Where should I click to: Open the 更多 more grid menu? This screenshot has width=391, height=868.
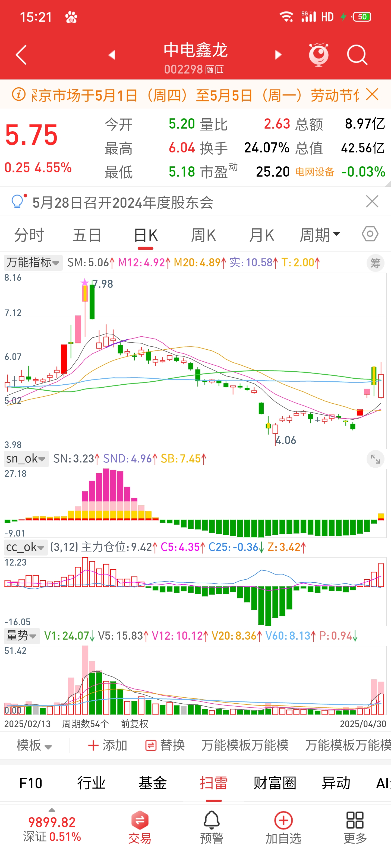pos(355,828)
